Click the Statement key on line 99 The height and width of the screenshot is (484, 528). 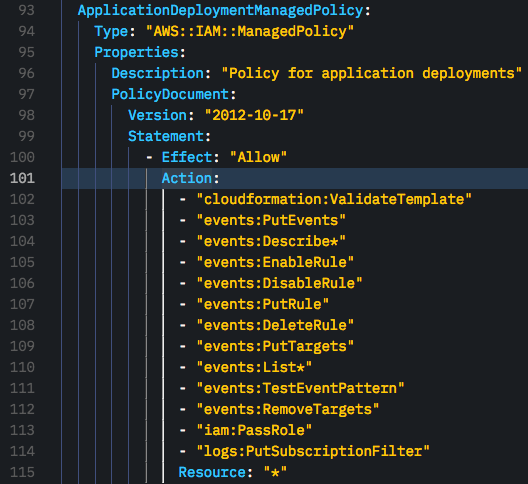[166, 136]
